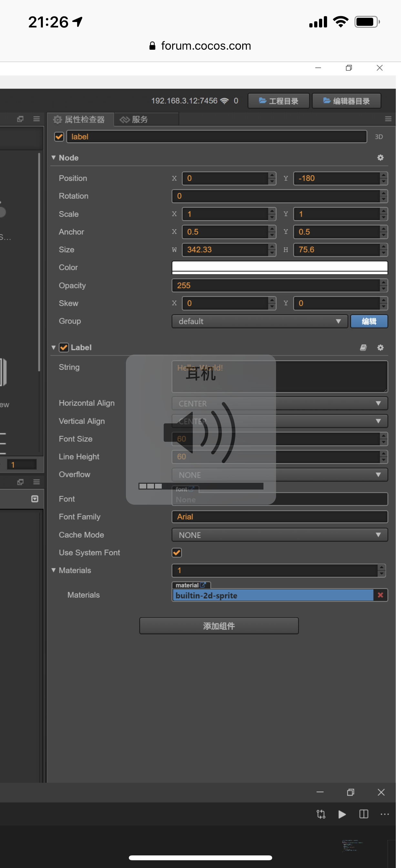Open the more actions ellipsis menu
The height and width of the screenshot is (868, 401).
(x=385, y=814)
